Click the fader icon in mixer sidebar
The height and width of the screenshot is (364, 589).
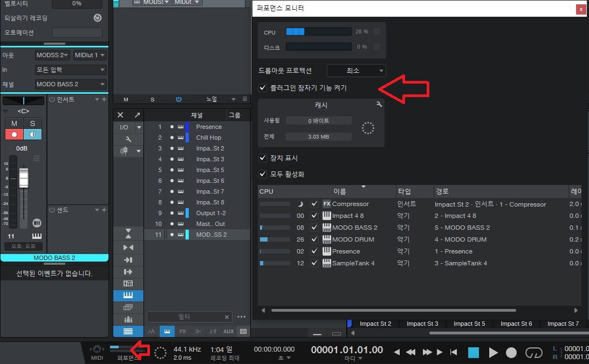click(124, 151)
